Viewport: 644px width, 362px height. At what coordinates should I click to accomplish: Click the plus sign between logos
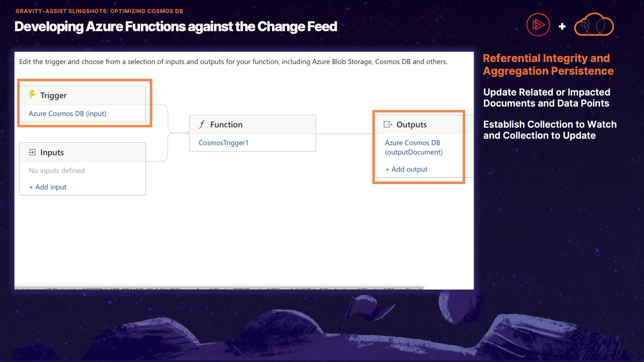coord(562,26)
